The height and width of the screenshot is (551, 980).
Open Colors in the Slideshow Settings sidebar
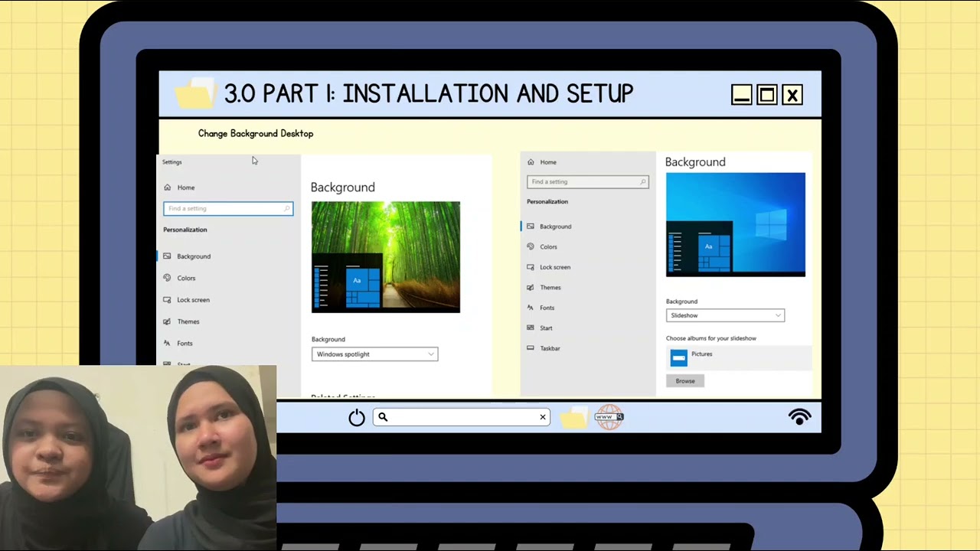[548, 247]
